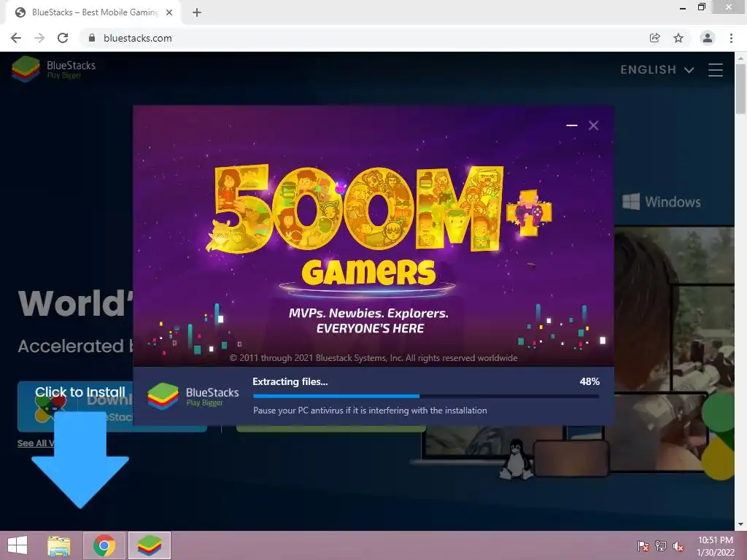Image resolution: width=747 pixels, height=560 pixels.
Task: Open network status tray icon
Action: tap(661, 546)
